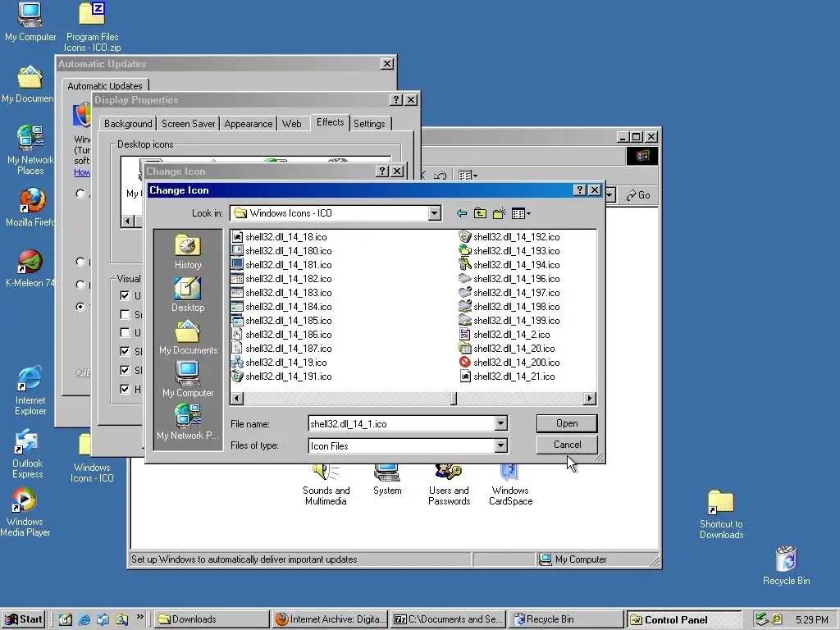
Task: Toggle fifth Visual effects checkbox
Action: pyautogui.click(x=125, y=370)
